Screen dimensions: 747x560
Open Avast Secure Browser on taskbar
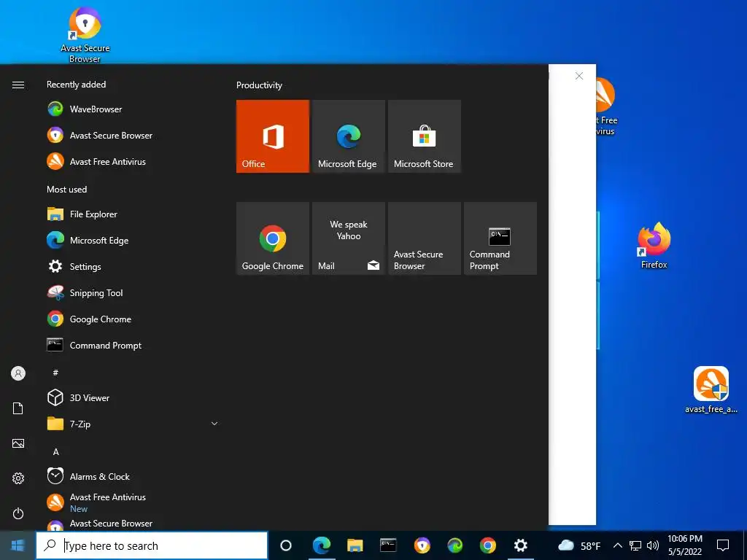(x=422, y=545)
